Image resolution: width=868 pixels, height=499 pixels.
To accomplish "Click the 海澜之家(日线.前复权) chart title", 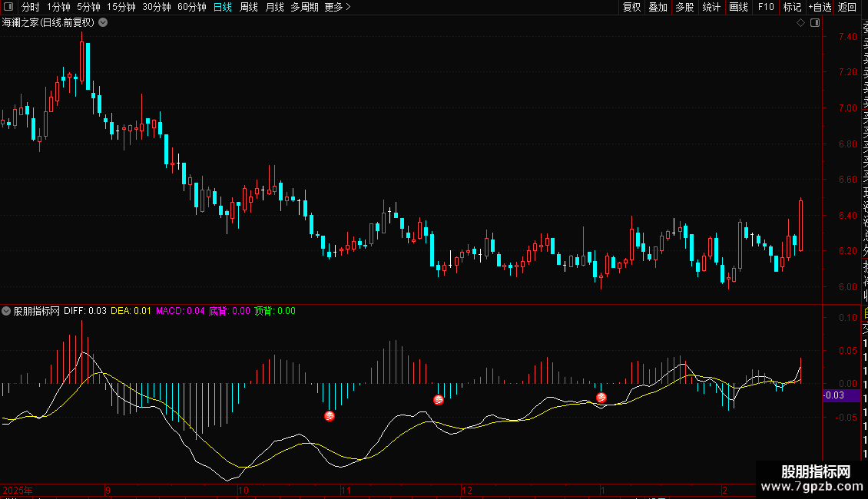I will [48, 23].
